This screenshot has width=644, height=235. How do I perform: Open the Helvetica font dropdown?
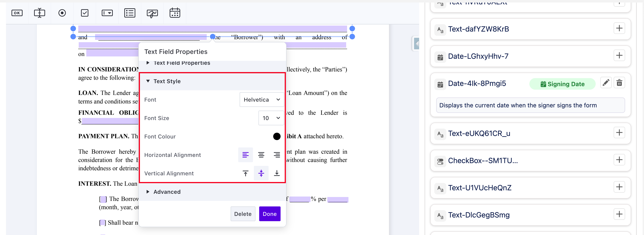coord(262,100)
